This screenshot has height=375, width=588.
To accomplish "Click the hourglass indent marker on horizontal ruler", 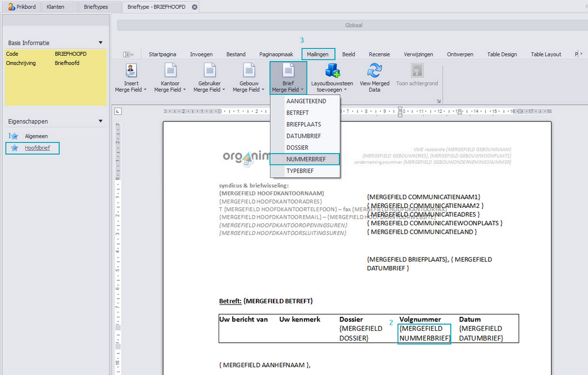I will pyautogui.click(x=400, y=111).
